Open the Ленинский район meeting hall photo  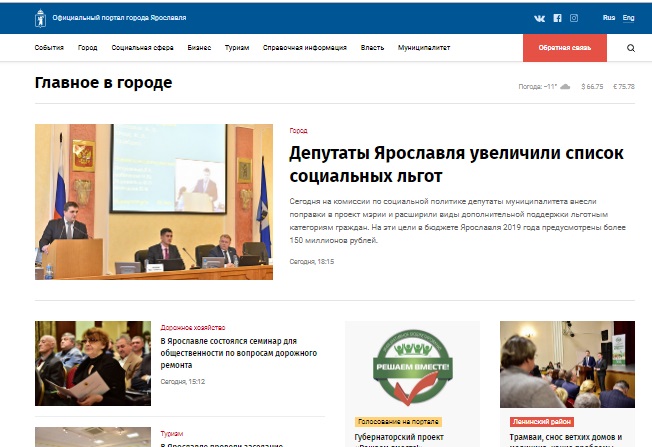click(x=567, y=364)
